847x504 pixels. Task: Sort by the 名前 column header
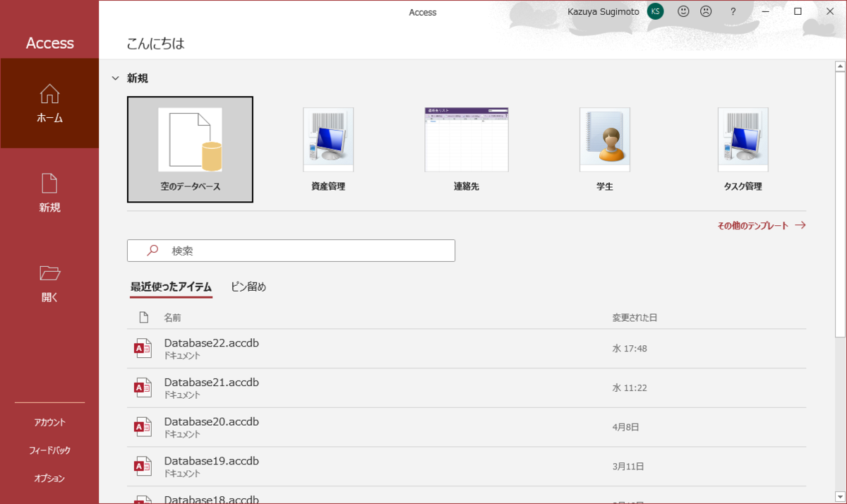pos(173,318)
